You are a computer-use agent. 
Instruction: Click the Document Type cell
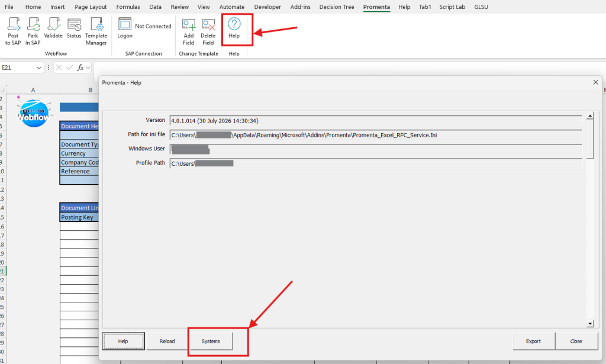pyautogui.click(x=79, y=144)
